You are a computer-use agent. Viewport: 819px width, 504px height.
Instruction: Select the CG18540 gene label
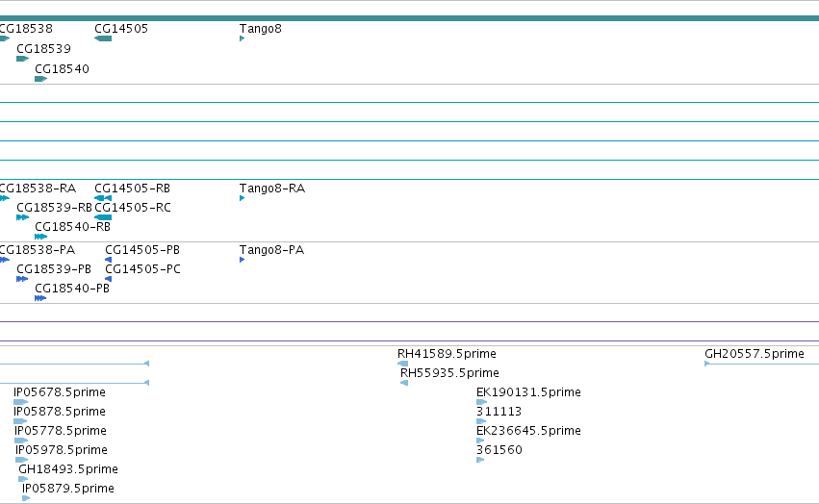pyautogui.click(x=63, y=69)
